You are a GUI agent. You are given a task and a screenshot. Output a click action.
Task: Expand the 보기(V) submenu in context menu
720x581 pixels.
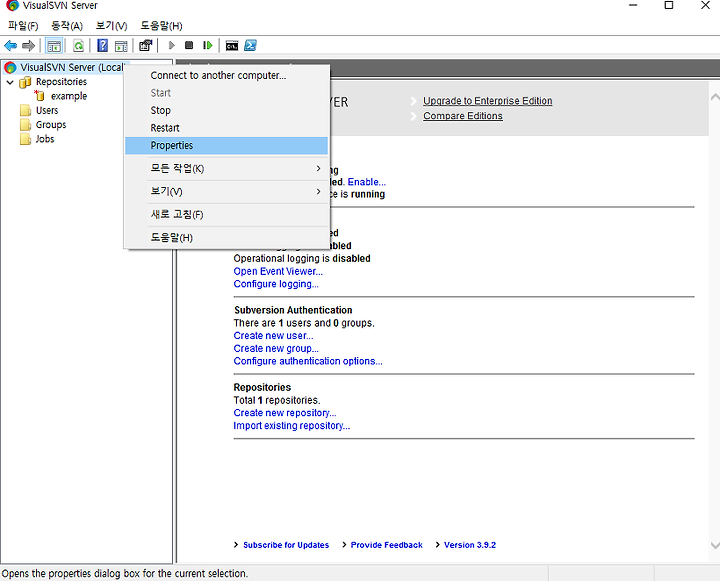point(226,192)
